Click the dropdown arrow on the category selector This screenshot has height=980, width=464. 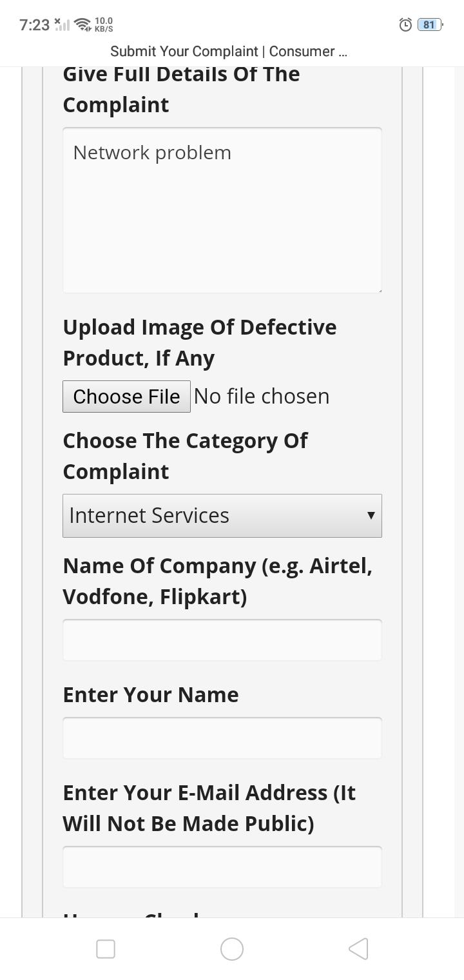tap(371, 516)
